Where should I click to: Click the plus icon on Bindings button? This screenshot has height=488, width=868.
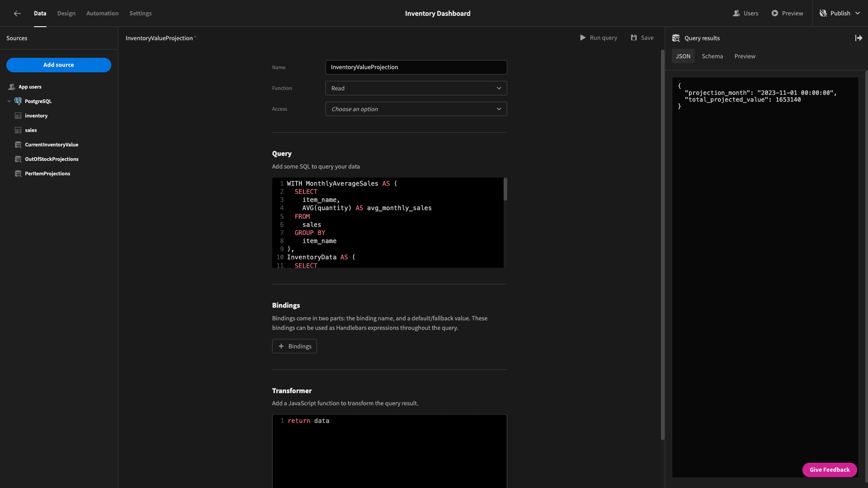pos(281,347)
